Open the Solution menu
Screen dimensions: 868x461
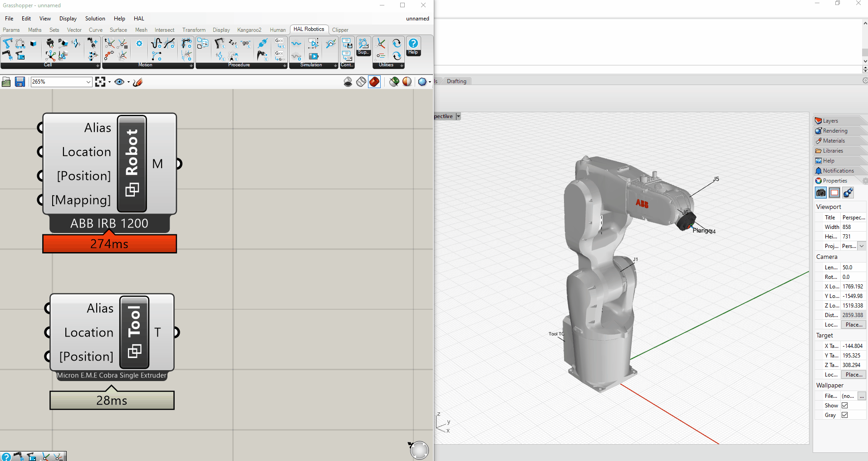coord(95,19)
